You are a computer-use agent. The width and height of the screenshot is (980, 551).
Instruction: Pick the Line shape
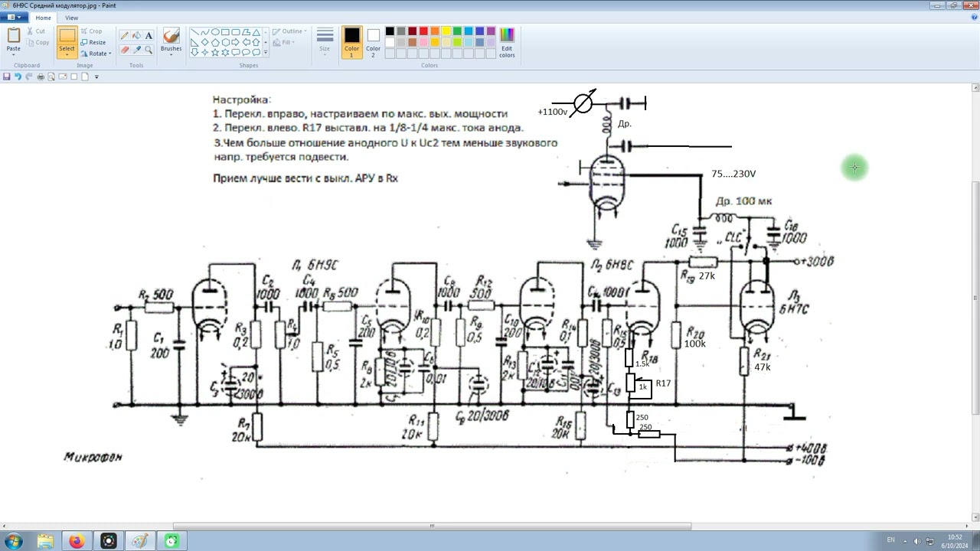[x=194, y=32]
